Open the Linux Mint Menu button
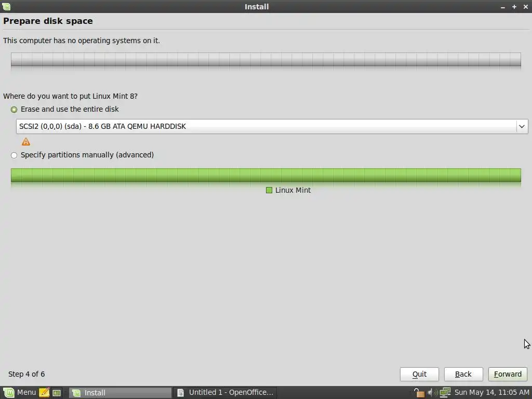 tap(19, 393)
